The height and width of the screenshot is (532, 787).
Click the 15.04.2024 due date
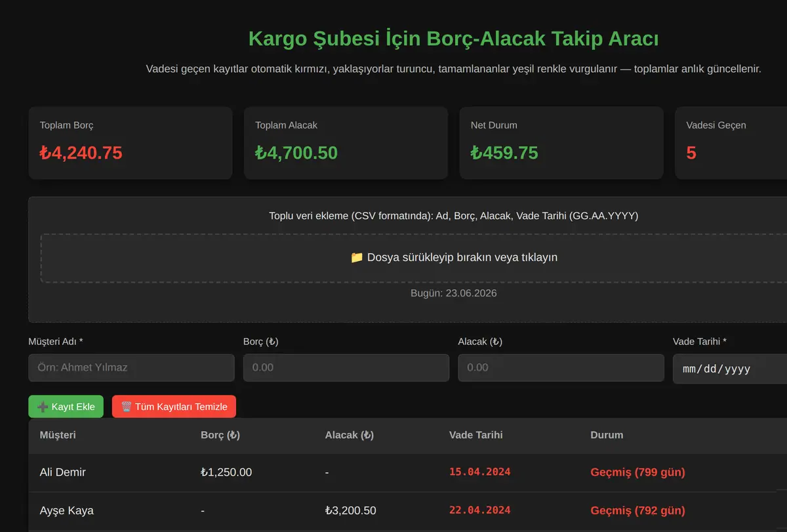coord(480,472)
